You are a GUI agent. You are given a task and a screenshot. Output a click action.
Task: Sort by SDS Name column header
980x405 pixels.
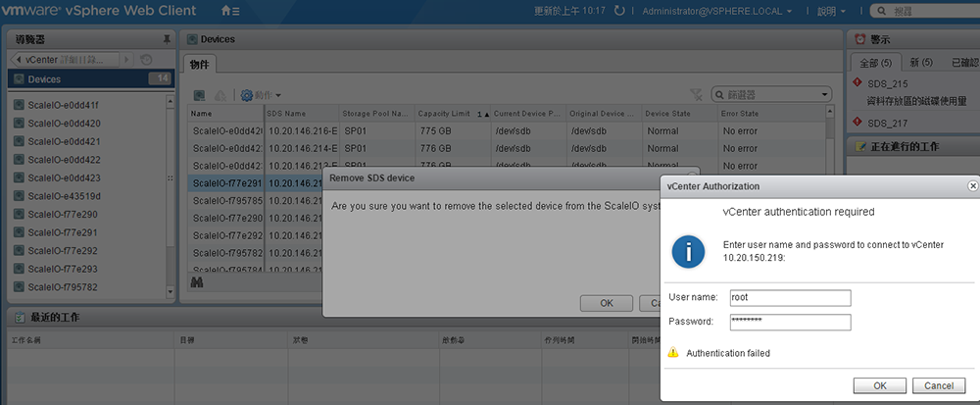click(302, 114)
